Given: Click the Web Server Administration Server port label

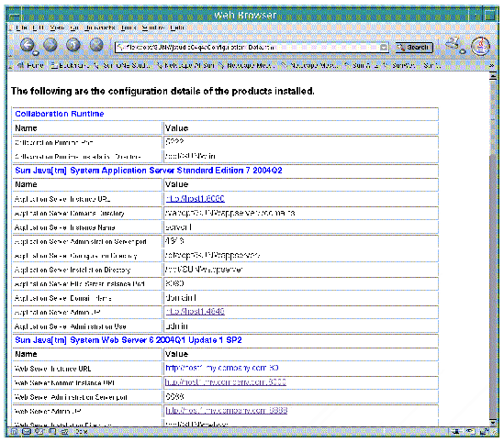Looking at the screenshot, I should (x=71, y=397).
